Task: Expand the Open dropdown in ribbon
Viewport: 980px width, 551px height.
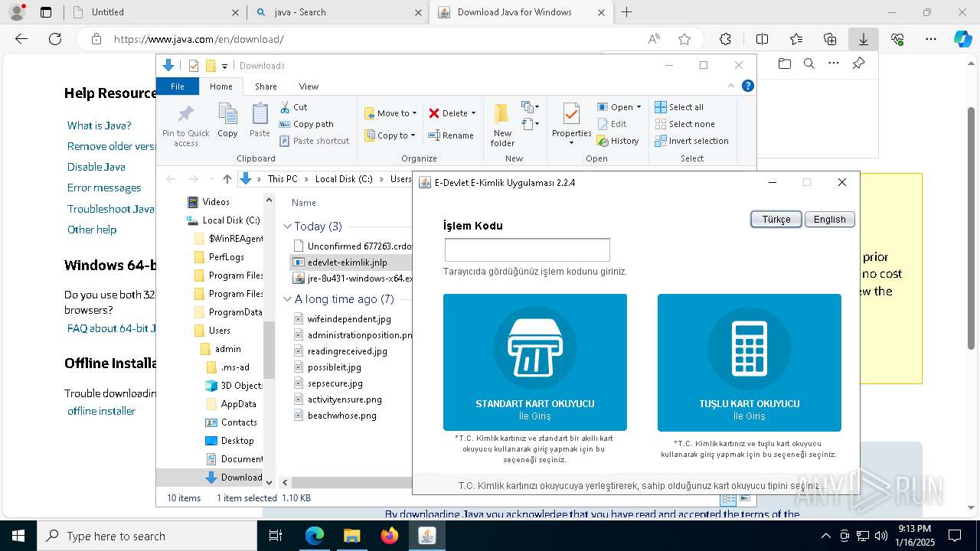Action: click(639, 107)
